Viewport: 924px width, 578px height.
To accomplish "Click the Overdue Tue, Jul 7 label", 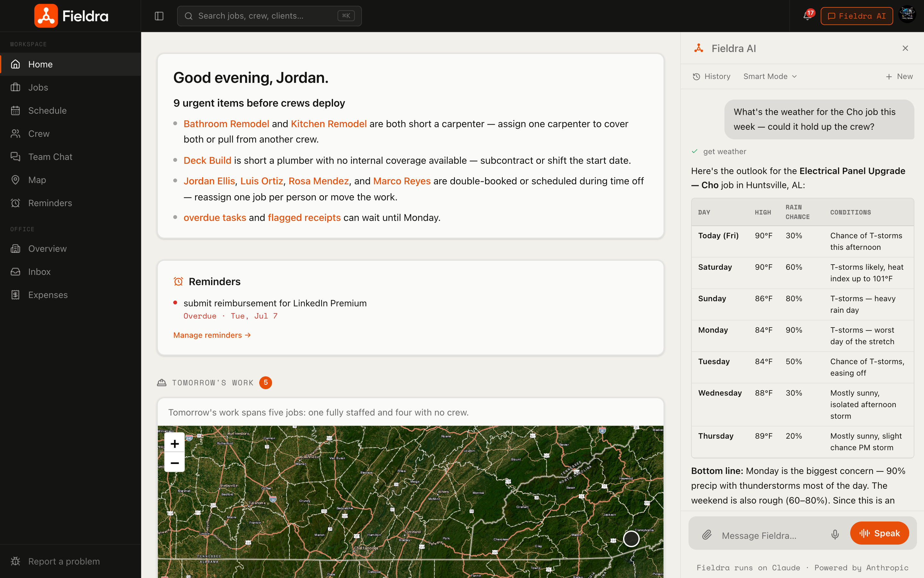I will 230,316.
